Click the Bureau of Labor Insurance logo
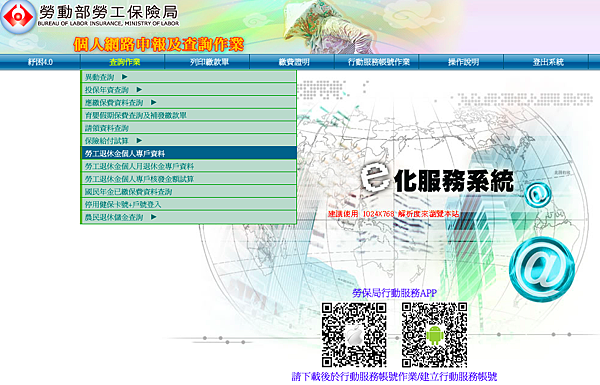600x385 pixels. (x=18, y=16)
